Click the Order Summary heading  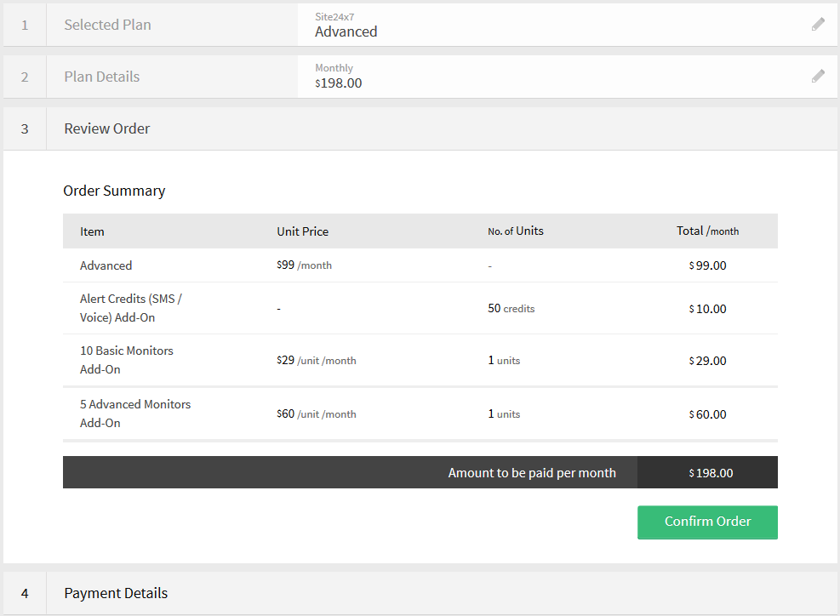(114, 191)
